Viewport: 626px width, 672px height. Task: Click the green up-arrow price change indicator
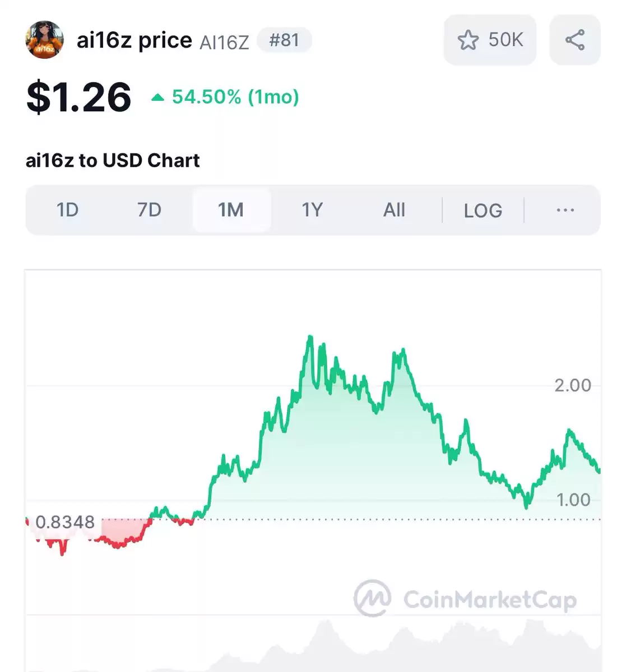(x=158, y=98)
